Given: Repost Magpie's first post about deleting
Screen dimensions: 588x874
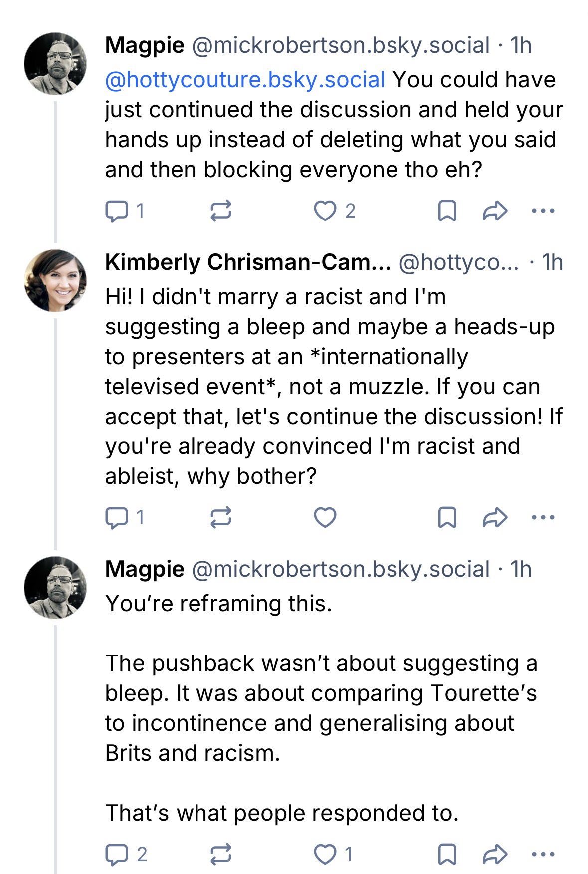Looking at the screenshot, I should tap(220, 211).
